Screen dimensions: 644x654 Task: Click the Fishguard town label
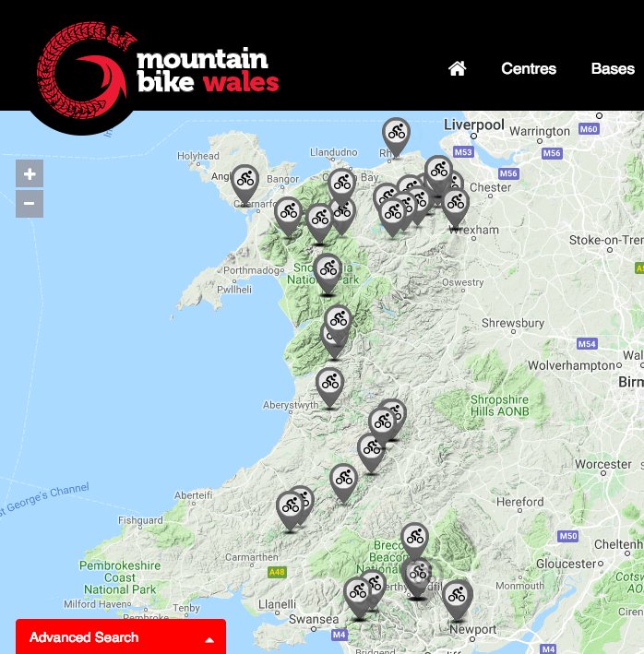[x=140, y=520]
